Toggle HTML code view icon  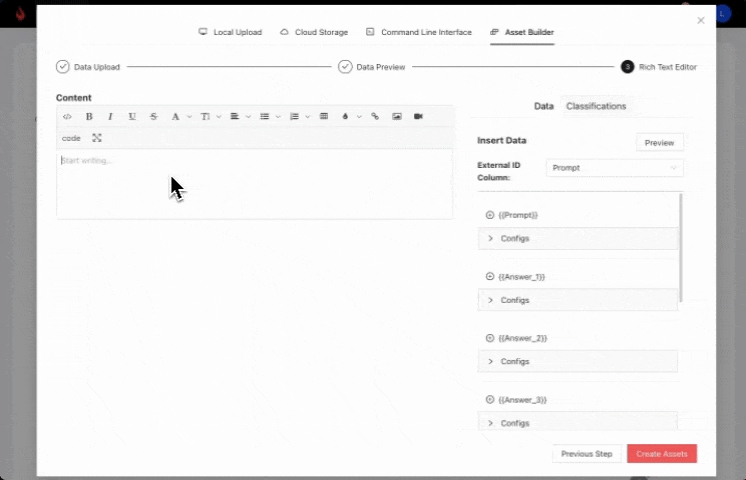point(67,116)
